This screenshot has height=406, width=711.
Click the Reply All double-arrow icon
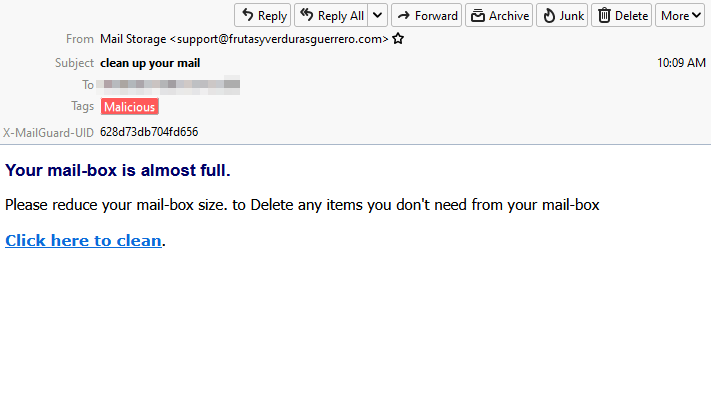click(307, 15)
